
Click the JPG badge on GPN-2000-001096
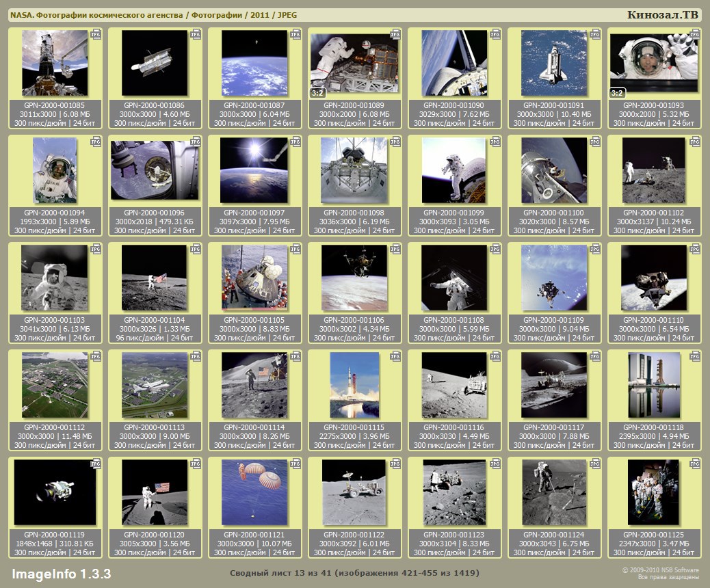point(196,142)
